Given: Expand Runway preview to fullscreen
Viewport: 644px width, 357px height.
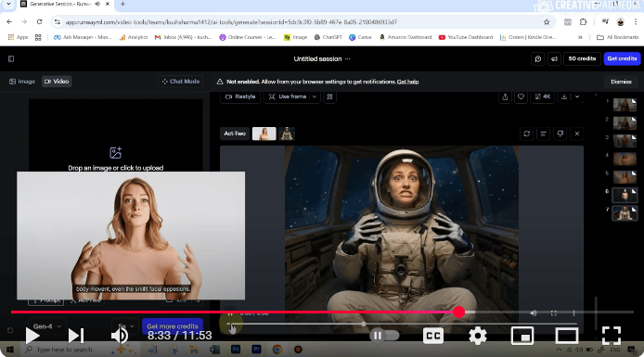Looking at the screenshot, I should [x=554, y=313].
